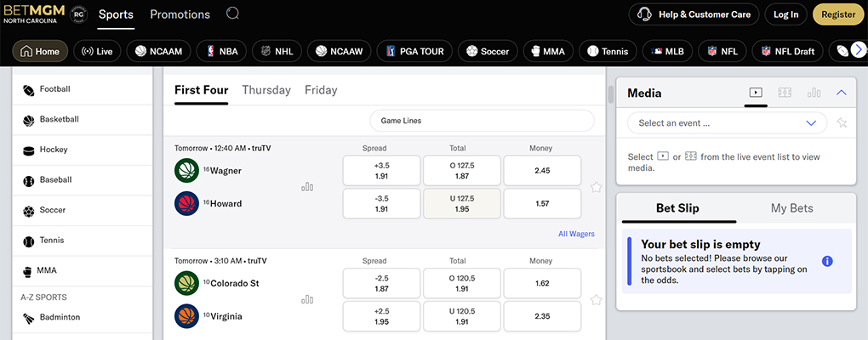Viewport: 868px width, 340px height.
Task: Bet Over 127.5 total at 1.87
Action: [462, 171]
